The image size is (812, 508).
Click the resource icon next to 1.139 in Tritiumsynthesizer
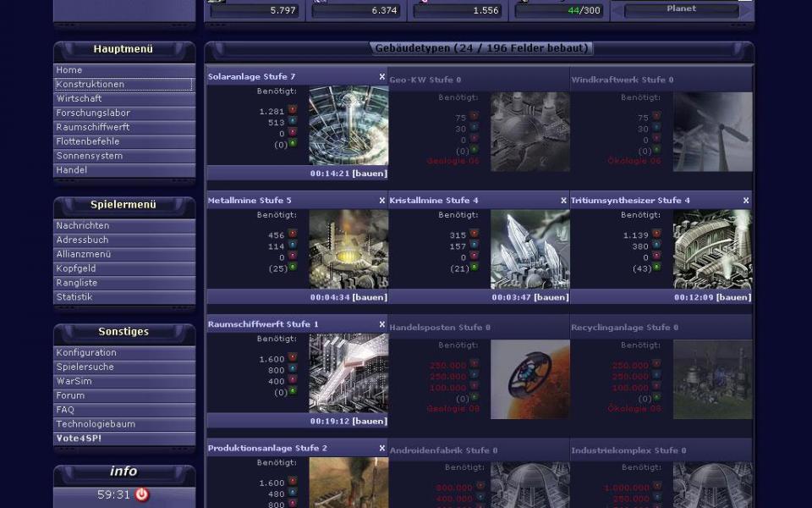(x=656, y=234)
